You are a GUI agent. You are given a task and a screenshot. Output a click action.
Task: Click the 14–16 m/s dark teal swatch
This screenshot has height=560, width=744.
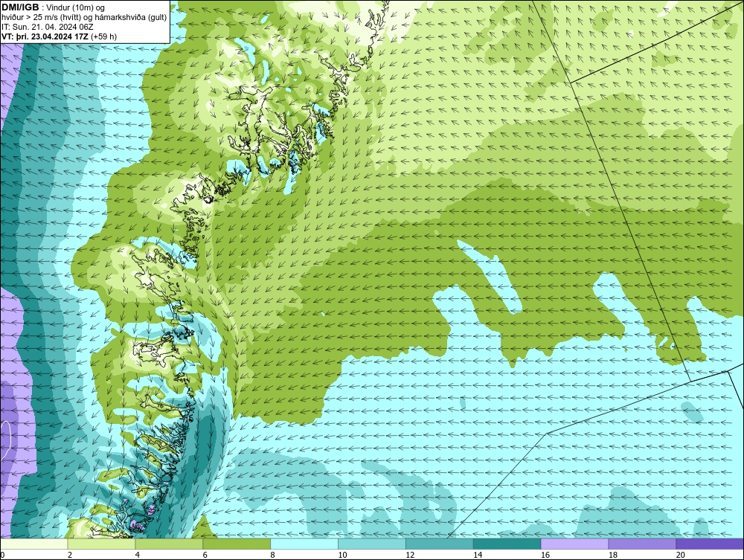(507, 544)
